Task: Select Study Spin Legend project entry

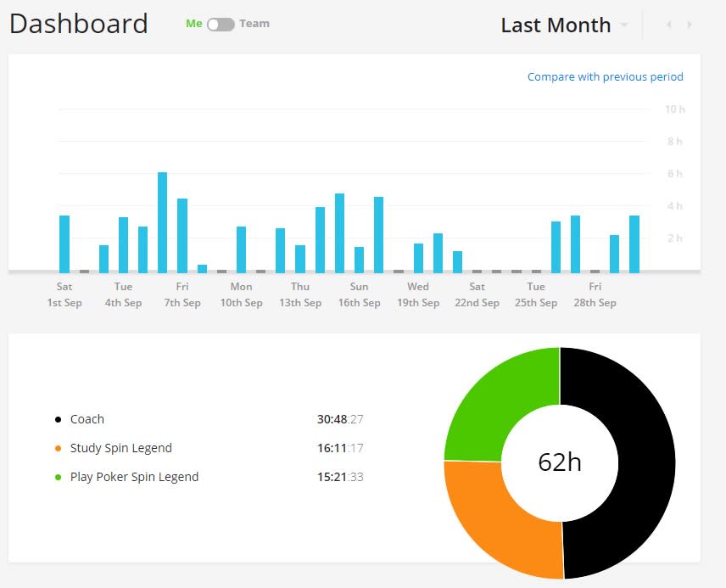Action: coord(209,448)
